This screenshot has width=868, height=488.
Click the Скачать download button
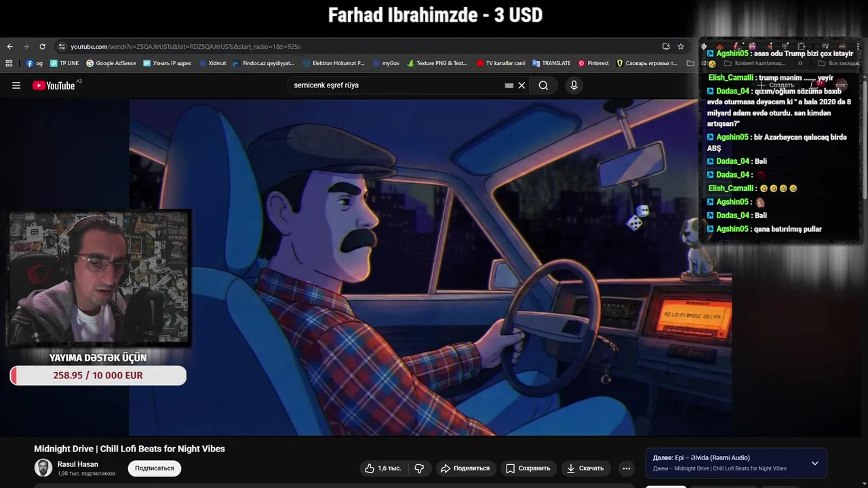pos(585,468)
